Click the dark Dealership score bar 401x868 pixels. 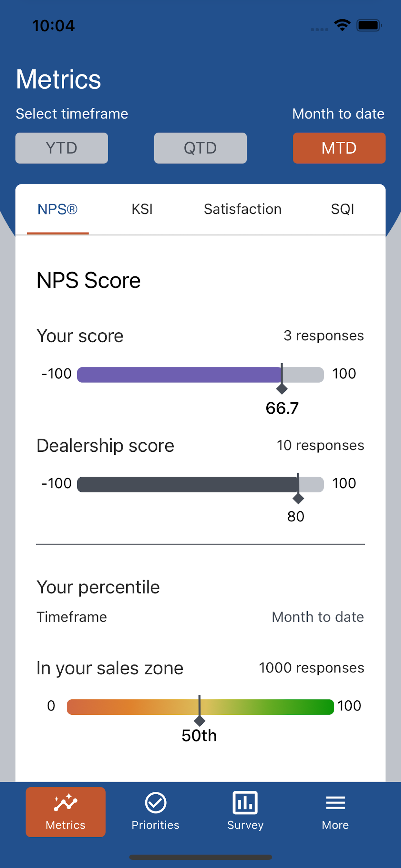(x=200, y=484)
